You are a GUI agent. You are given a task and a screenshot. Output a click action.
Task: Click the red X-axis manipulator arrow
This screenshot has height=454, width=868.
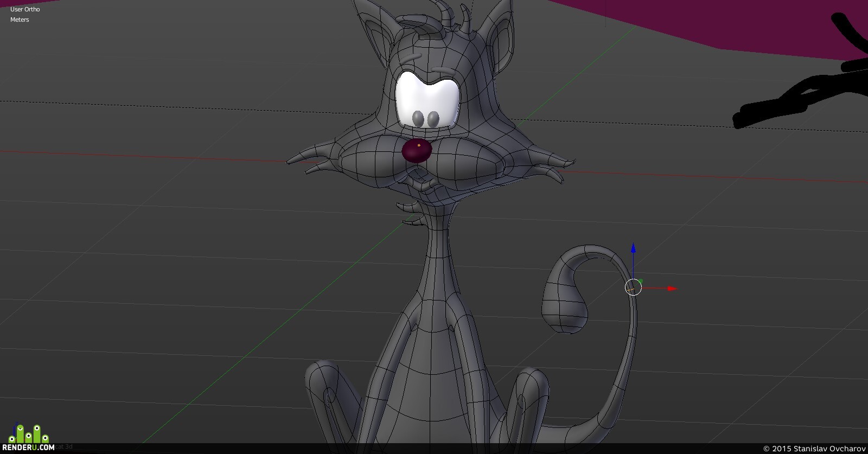(x=672, y=289)
